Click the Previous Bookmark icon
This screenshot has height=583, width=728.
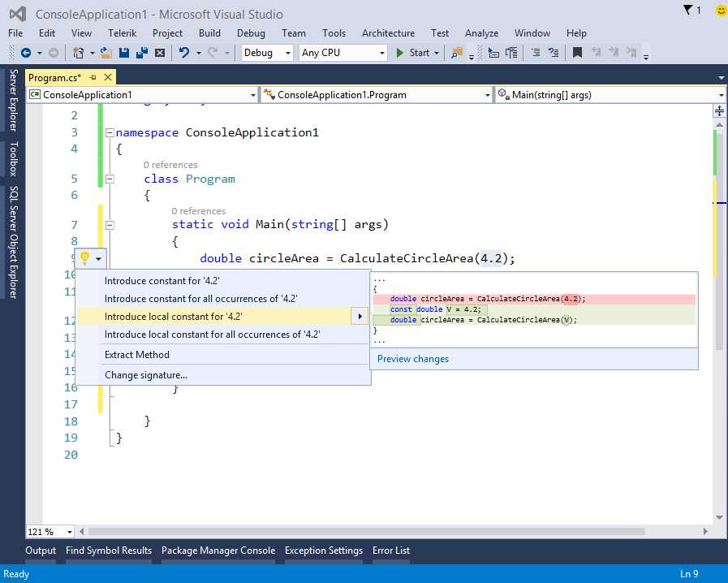(596, 53)
